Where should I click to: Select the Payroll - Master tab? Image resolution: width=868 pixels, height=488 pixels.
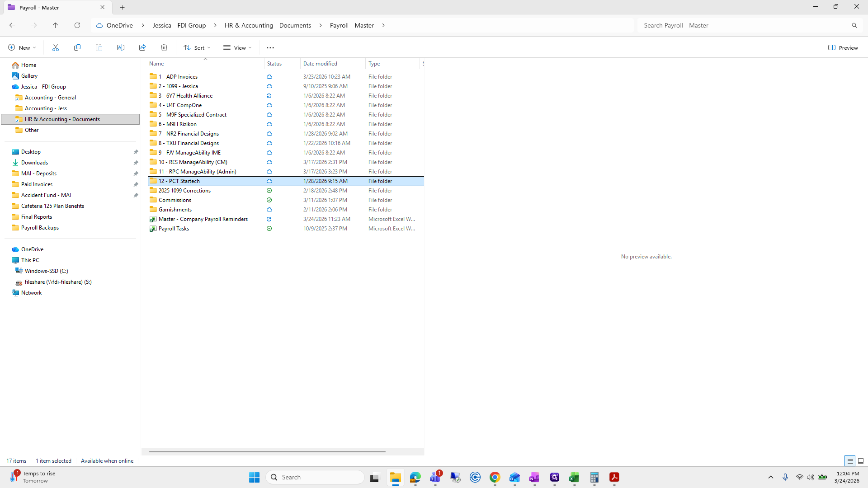[50, 7]
